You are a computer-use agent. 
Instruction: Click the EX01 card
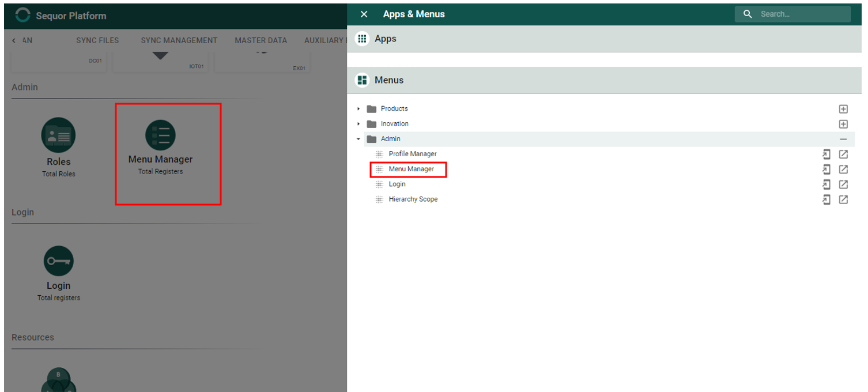coord(262,62)
